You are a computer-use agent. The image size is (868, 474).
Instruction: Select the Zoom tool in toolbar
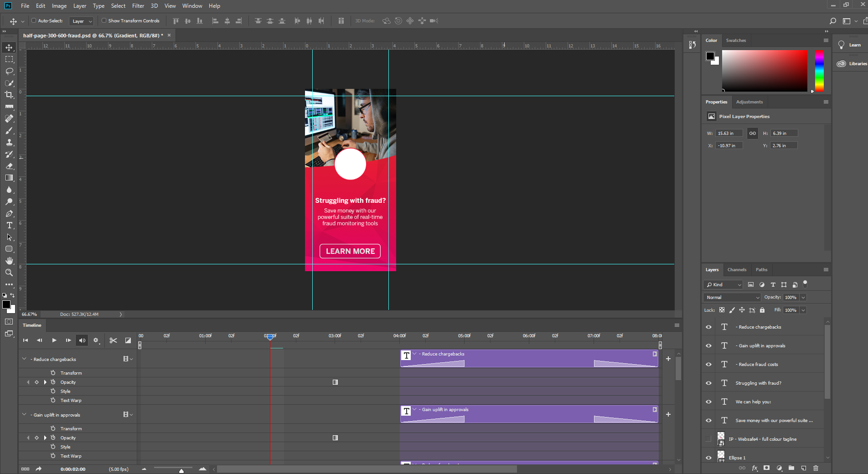[x=9, y=273]
